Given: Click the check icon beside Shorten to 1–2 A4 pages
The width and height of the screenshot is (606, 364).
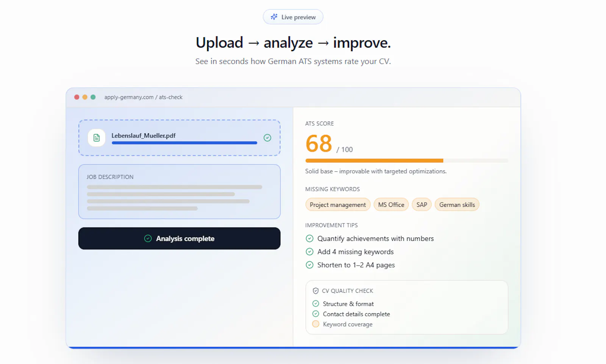Looking at the screenshot, I should point(309,265).
